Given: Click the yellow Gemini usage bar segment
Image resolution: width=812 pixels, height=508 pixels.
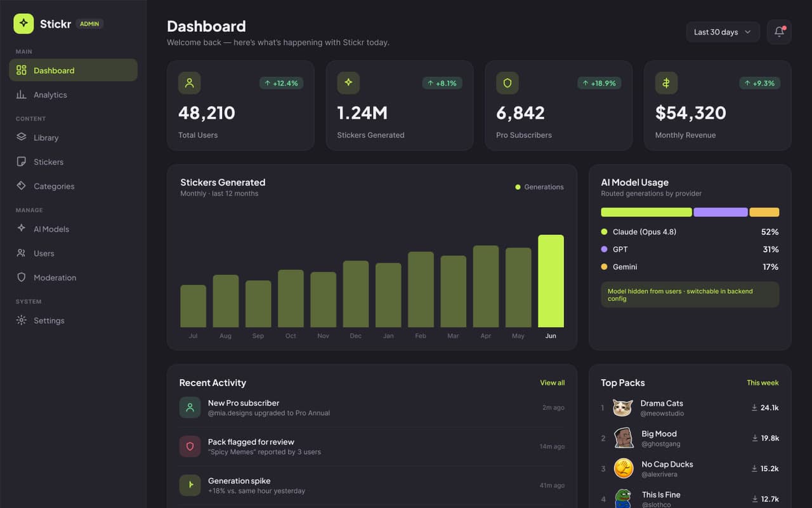Looking at the screenshot, I should pos(764,212).
